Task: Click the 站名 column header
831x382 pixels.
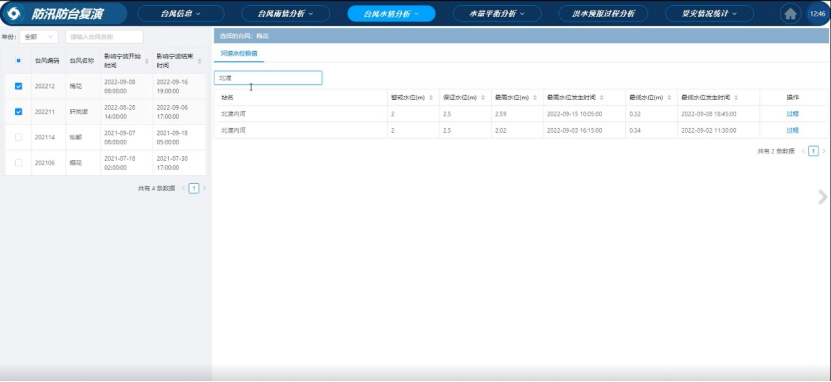Action: [x=227, y=98]
